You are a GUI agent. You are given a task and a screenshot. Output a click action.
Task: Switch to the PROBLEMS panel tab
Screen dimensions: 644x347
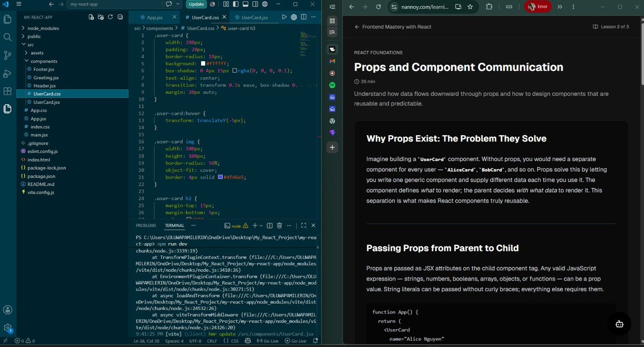click(x=146, y=226)
